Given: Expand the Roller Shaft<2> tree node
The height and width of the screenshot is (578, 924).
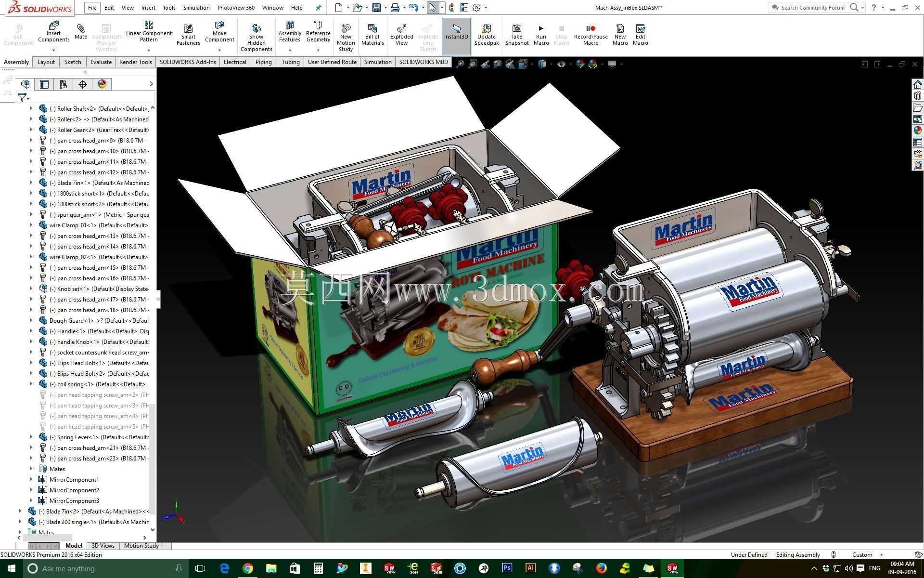Looking at the screenshot, I should pyautogui.click(x=31, y=108).
